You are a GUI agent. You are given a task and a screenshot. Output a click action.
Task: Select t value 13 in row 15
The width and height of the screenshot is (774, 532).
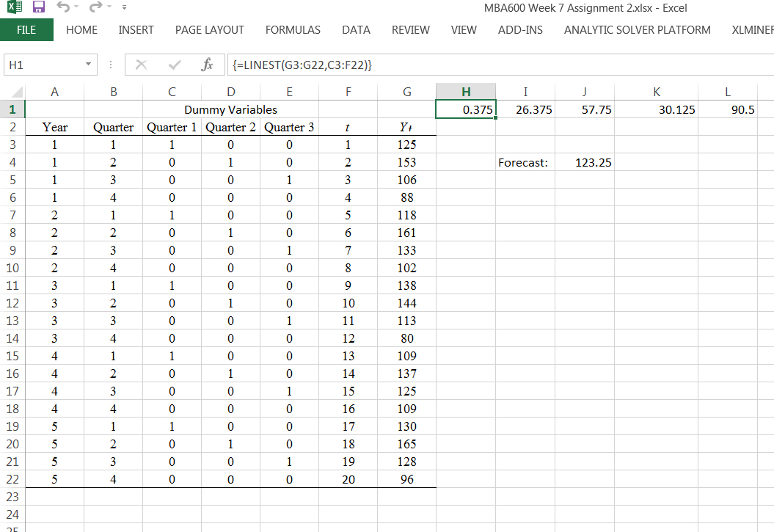click(348, 356)
